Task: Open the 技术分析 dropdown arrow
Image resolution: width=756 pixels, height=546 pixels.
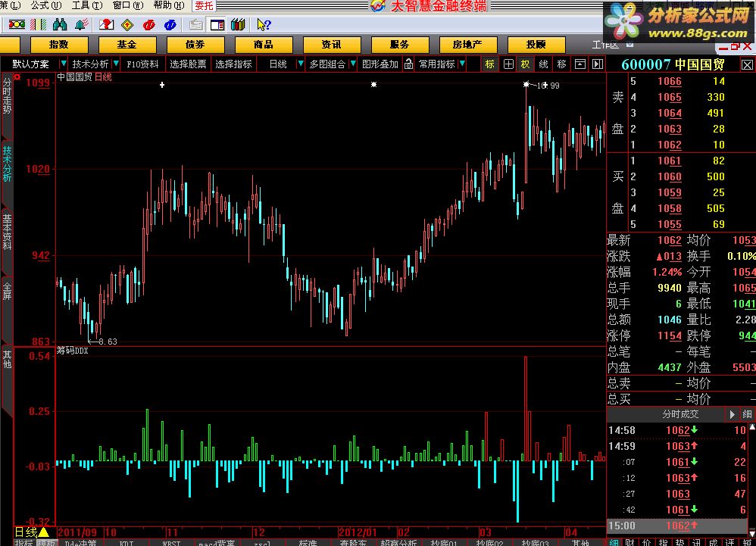Action: [x=116, y=64]
